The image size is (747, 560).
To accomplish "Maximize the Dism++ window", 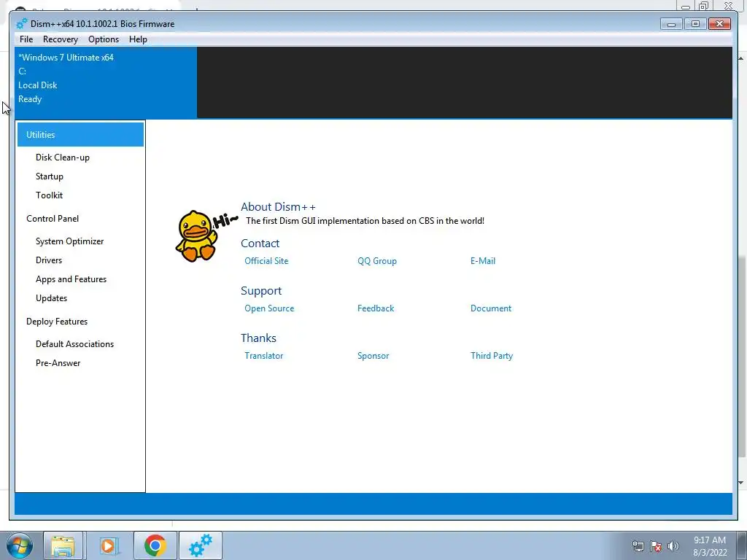I will click(695, 24).
